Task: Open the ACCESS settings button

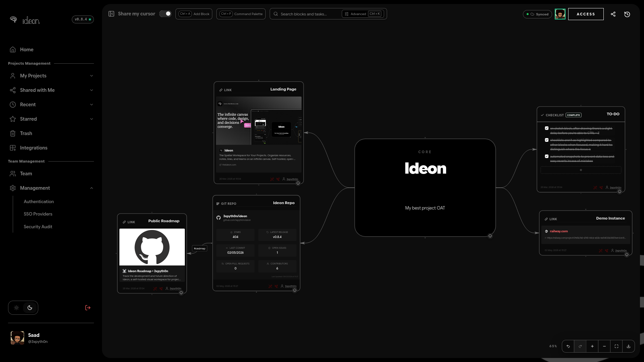Action: [586, 14]
